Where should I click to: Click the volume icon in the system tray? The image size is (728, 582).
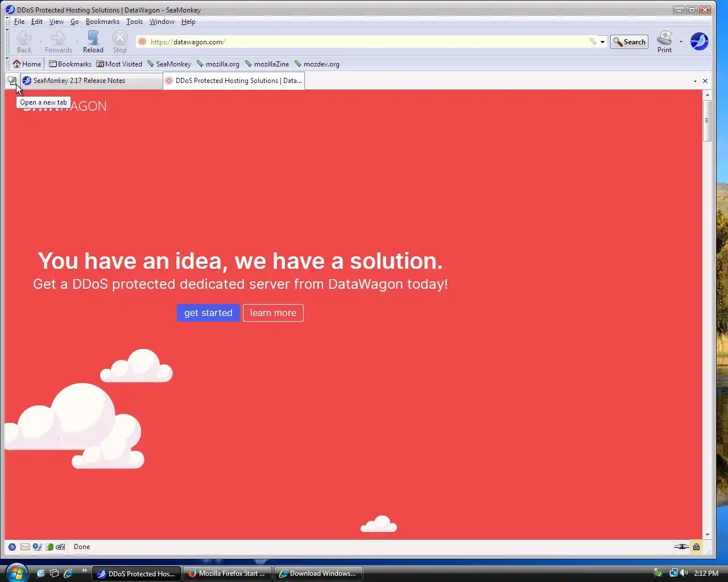pos(684,573)
